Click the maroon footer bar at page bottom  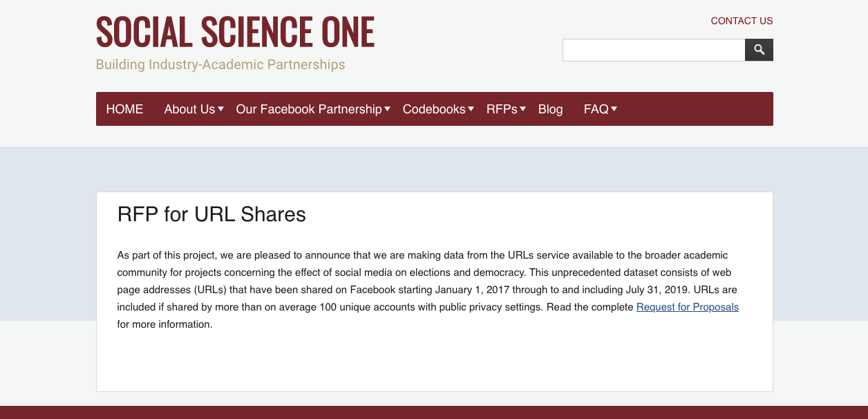(434, 412)
